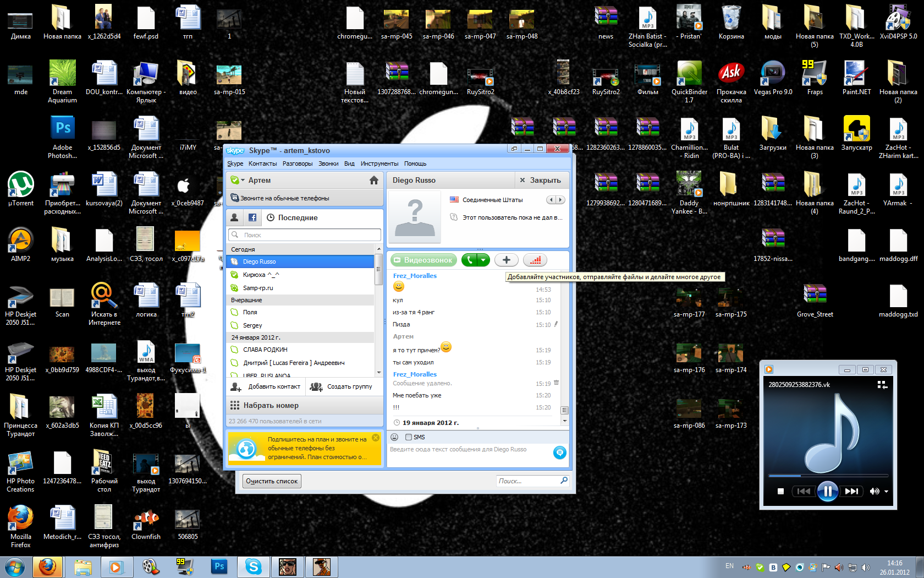
Task: Open the Вид menu
Action: click(x=349, y=163)
